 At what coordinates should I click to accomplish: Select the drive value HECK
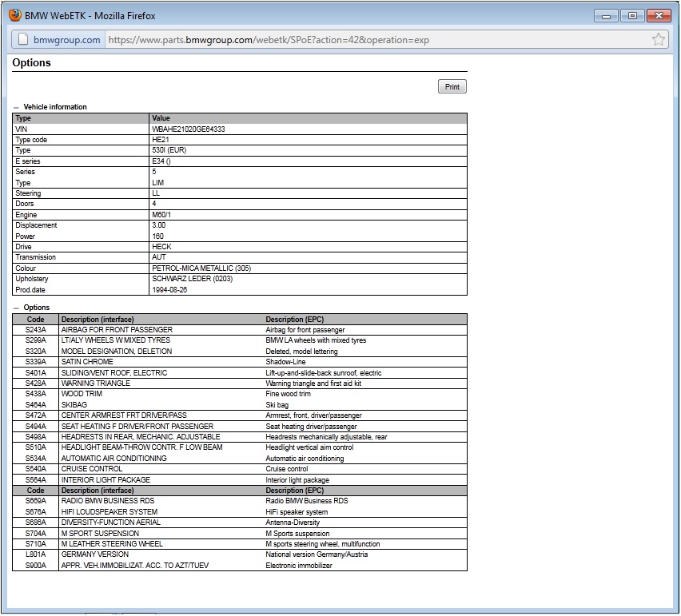pos(161,247)
